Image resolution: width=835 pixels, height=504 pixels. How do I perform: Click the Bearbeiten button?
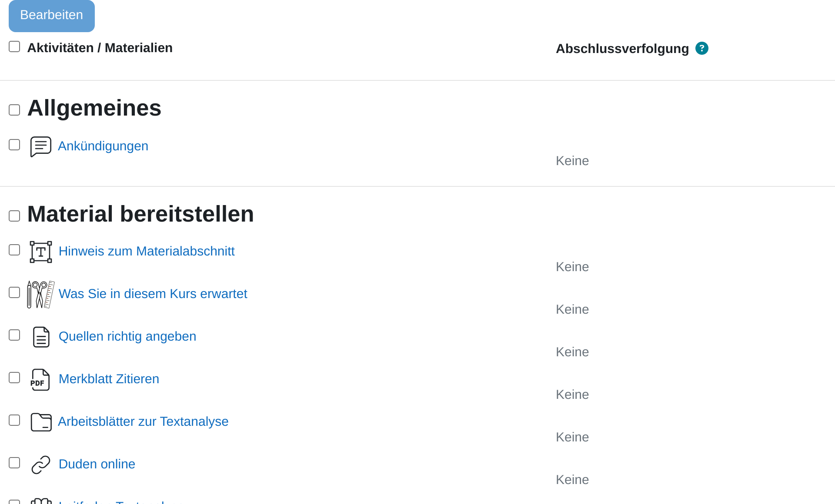click(x=52, y=15)
